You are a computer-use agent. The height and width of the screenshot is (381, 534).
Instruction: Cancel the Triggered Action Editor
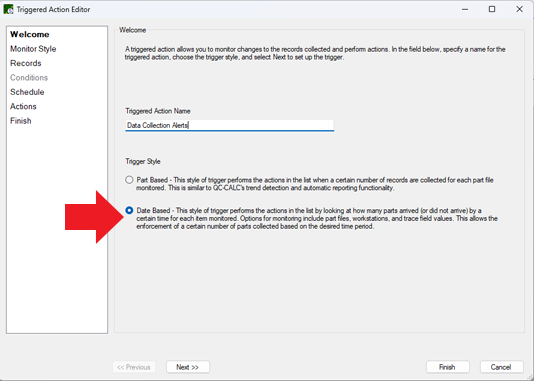click(x=501, y=367)
